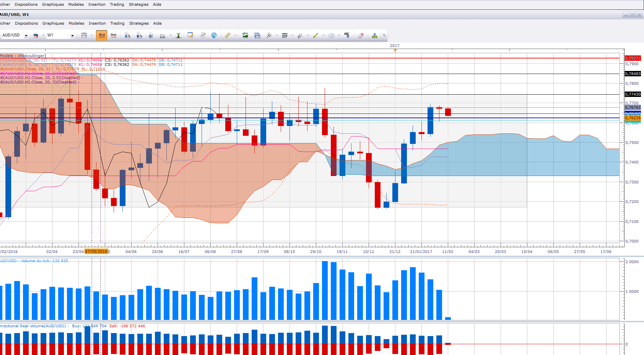644x355 pixels.
Task: Enable the Bid price toggle
Action: coord(102,35)
